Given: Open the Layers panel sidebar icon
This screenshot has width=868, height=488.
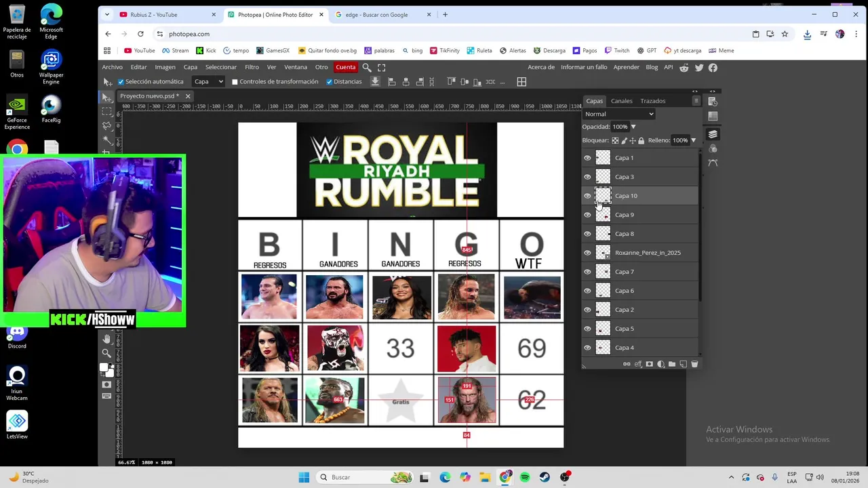Looking at the screenshot, I should tap(713, 134).
